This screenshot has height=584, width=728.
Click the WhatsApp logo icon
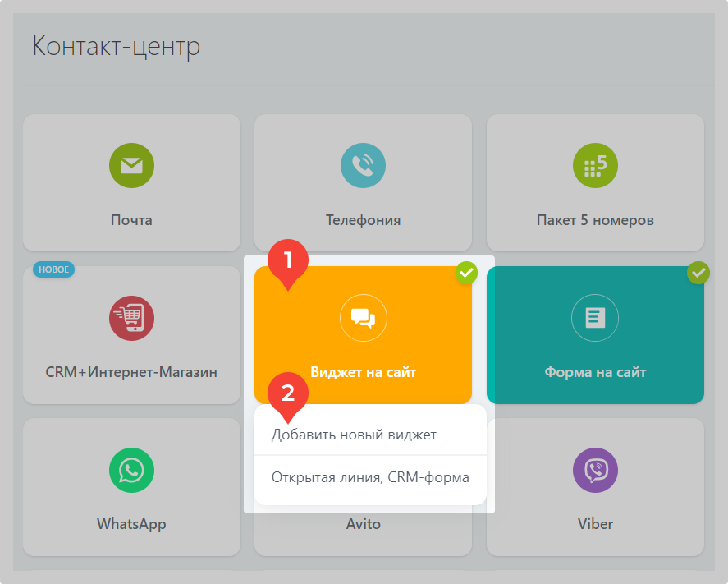tap(131, 470)
